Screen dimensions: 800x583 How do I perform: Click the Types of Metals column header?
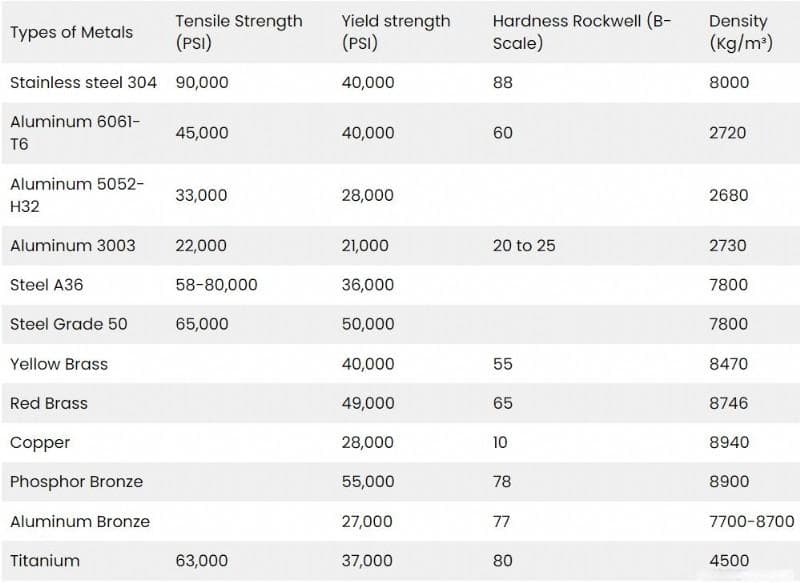pyautogui.click(x=71, y=32)
